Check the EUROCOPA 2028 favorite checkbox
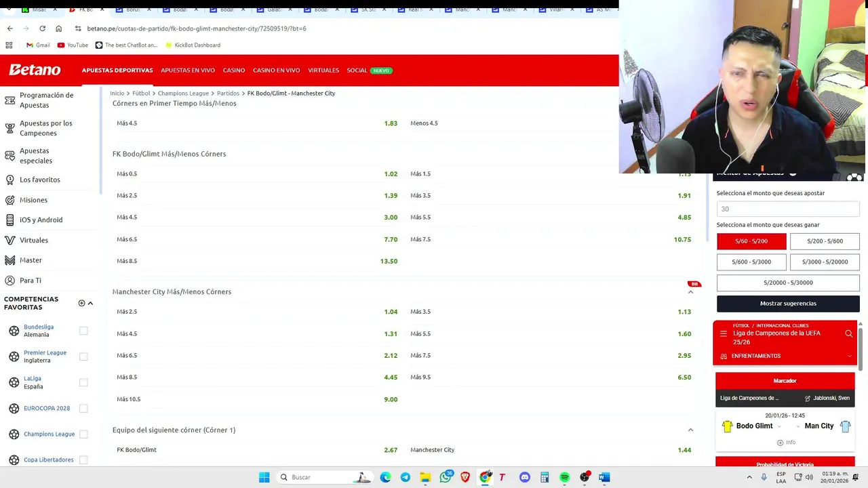 click(83, 408)
